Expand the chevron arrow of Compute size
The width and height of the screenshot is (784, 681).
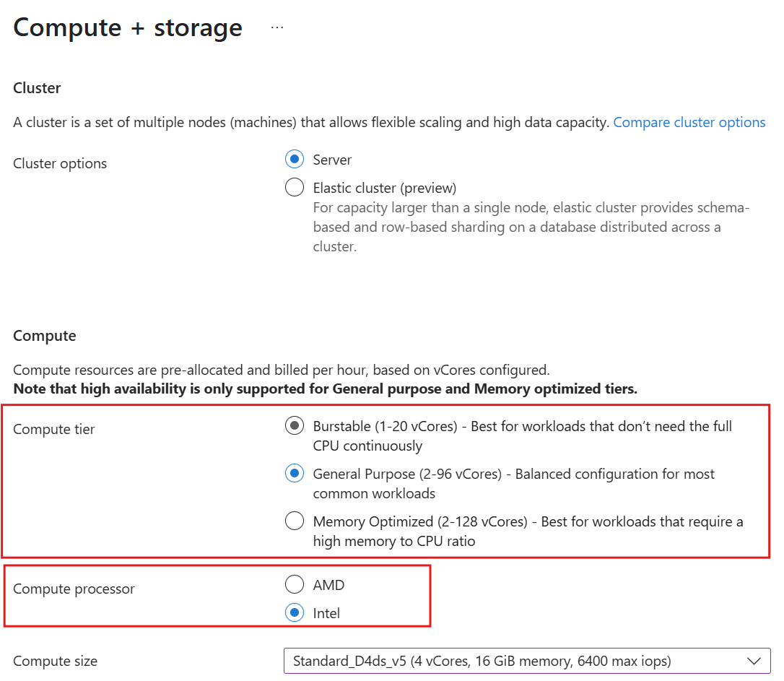pyautogui.click(x=754, y=661)
